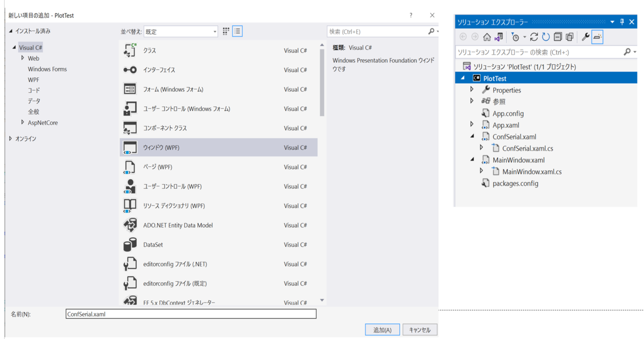This screenshot has width=644, height=339.
Task: Expand the Web node under Visual C#
Action: click(x=23, y=58)
